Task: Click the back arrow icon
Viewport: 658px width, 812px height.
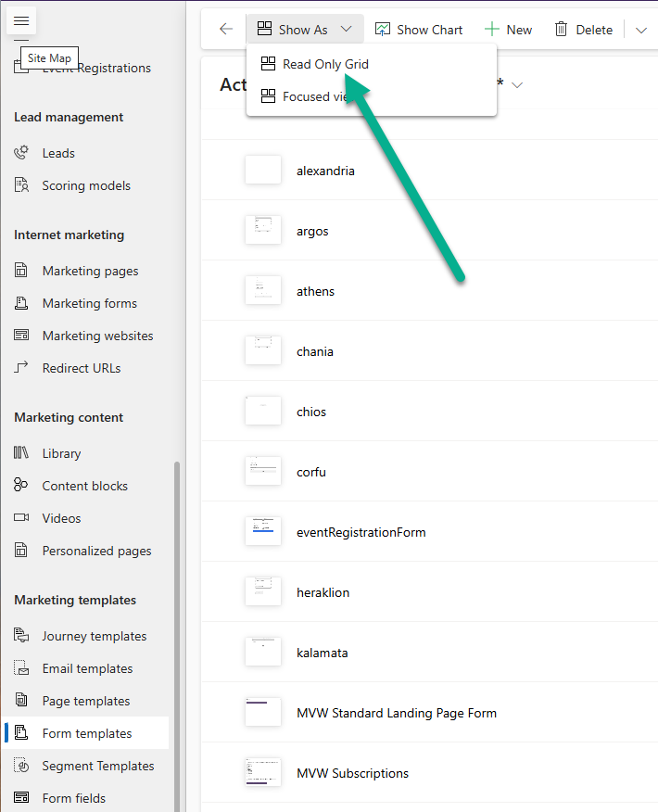Action: (226, 30)
